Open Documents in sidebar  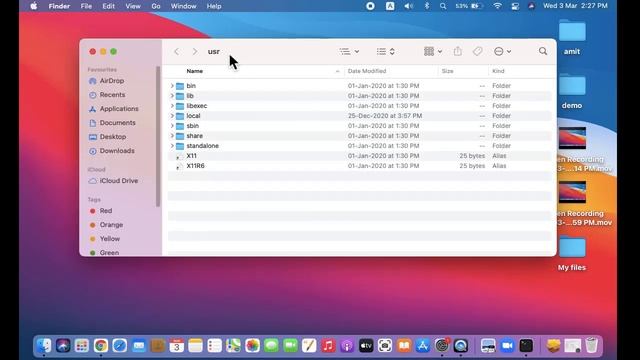click(x=112, y=122)
